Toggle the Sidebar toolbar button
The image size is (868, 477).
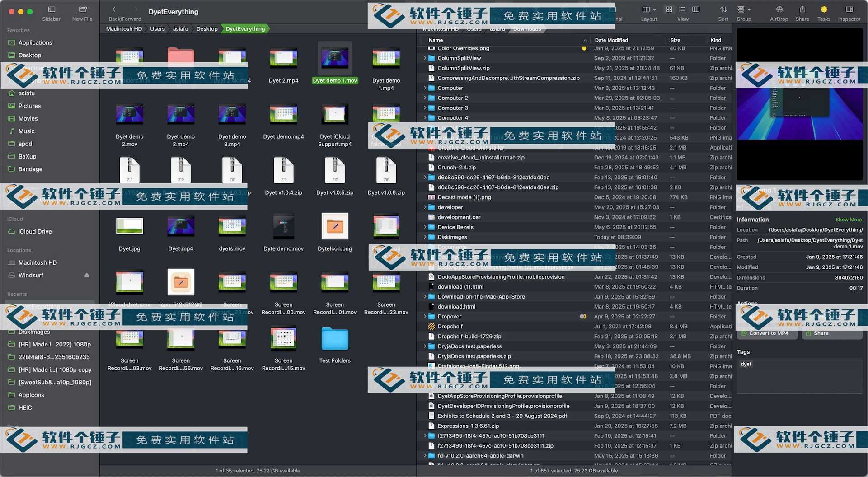click(x=52, y=9)
